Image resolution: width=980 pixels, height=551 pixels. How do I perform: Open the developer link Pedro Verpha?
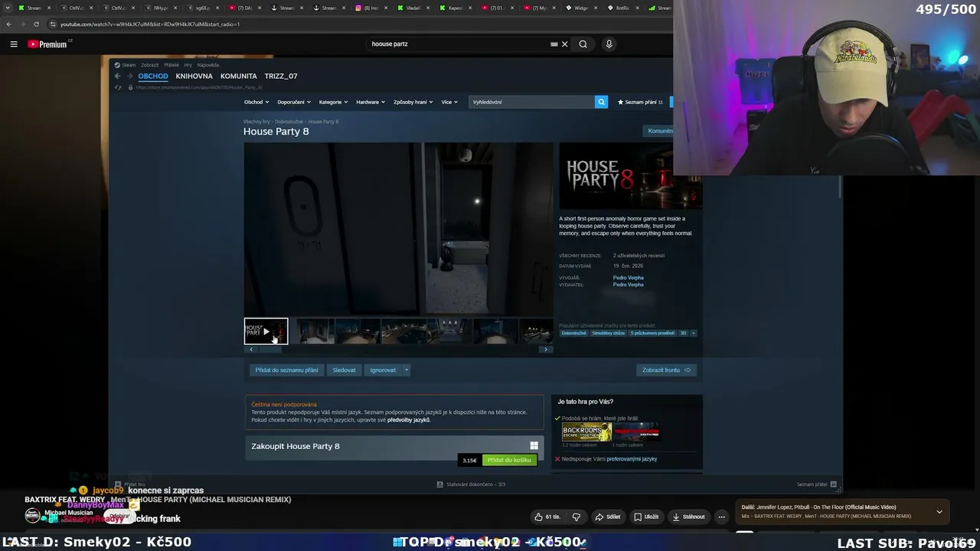[628, 278]
